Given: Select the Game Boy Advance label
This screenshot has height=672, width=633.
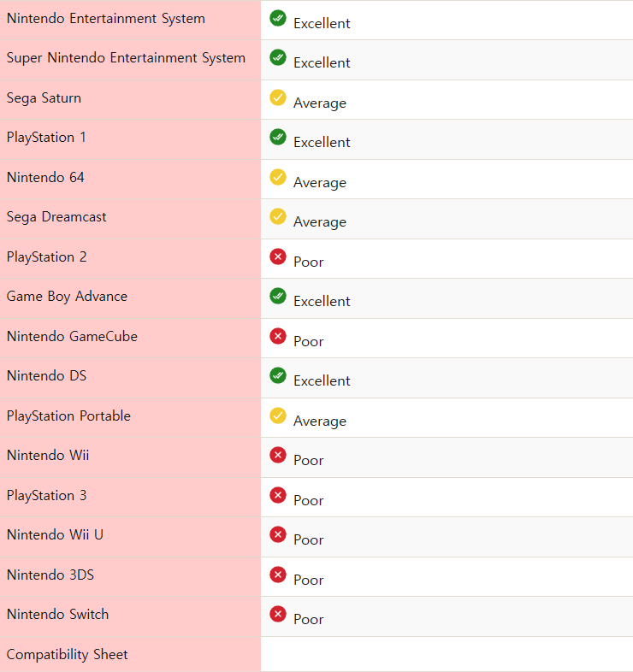Looking at the screenshot, I should click(x=67, y=297).
